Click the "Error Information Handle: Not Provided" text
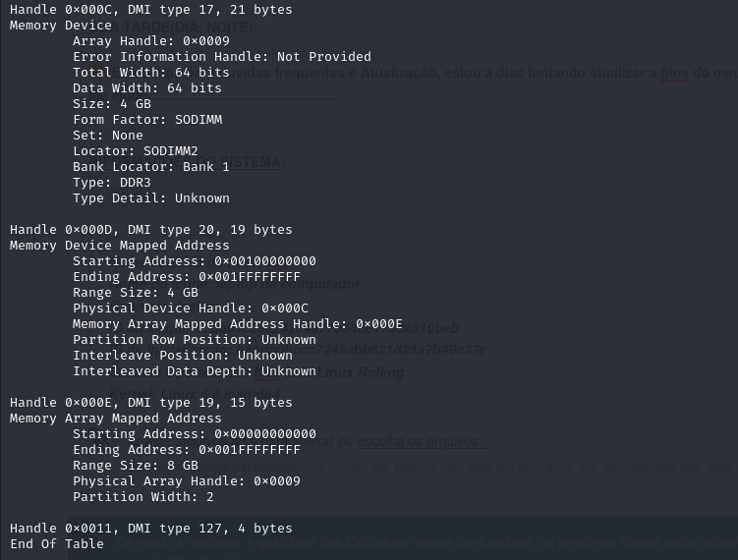Image resolution: width=738 pixels, height=560 pixels. coord(222,56)
